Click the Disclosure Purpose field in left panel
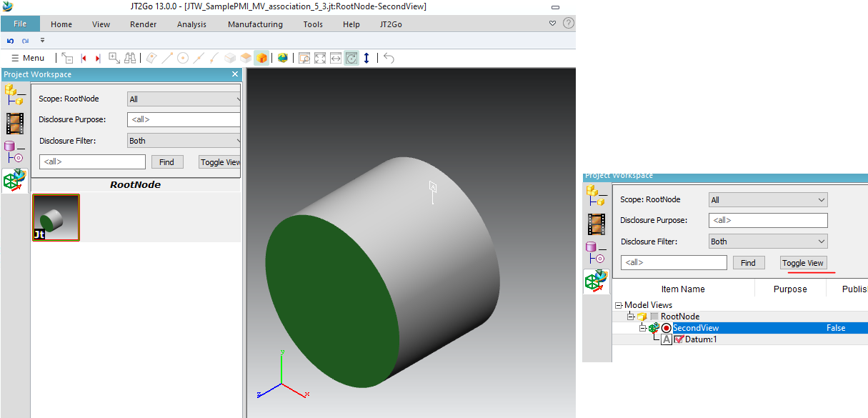This screenshot has height=418, width=868. pyautogui.click(x=184, y=120)
